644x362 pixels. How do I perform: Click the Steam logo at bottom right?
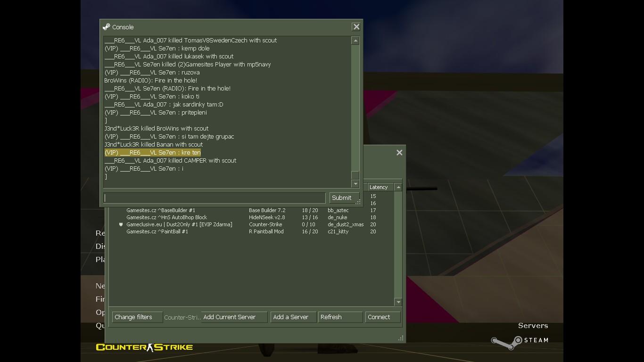pos(520,342)
